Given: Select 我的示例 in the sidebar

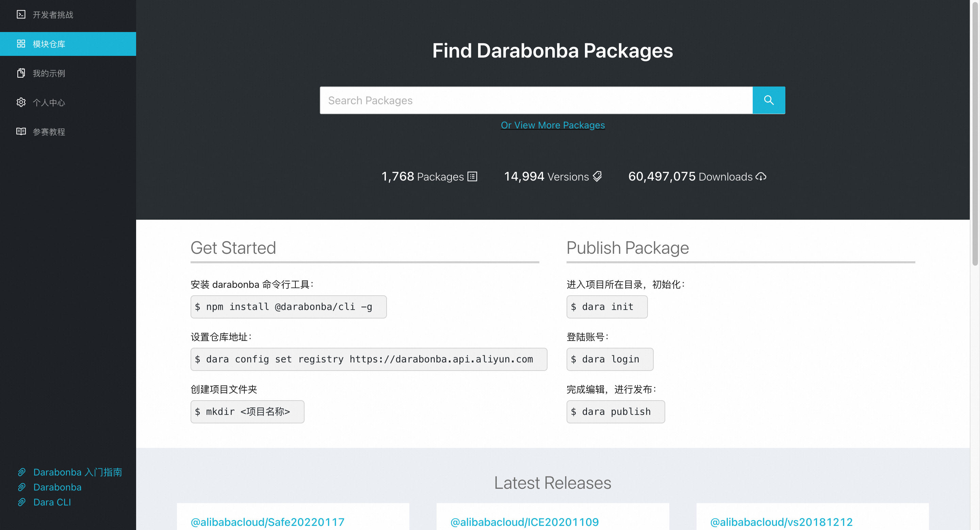Looking at the screenshot, I should (x=49, y=73).
